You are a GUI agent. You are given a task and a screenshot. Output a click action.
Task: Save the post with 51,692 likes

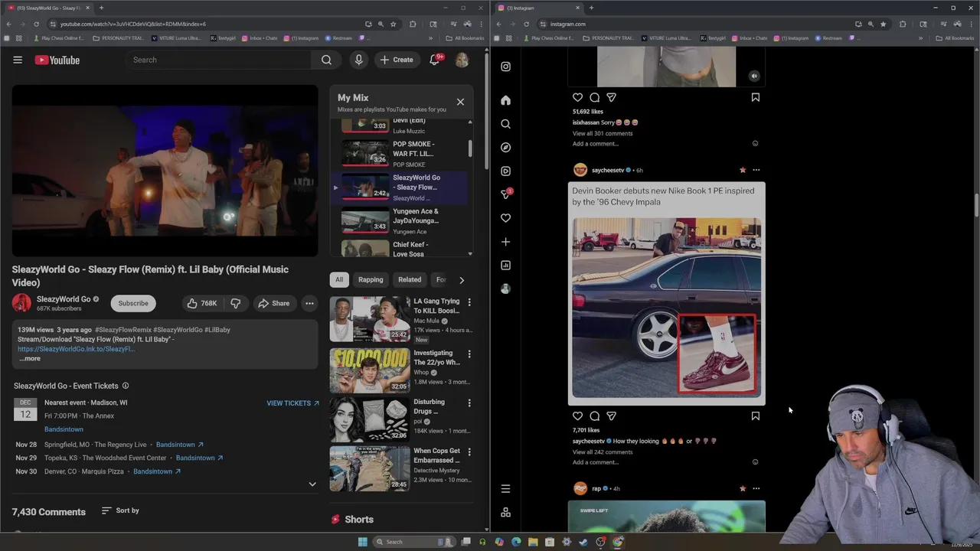tap(755, 97)
